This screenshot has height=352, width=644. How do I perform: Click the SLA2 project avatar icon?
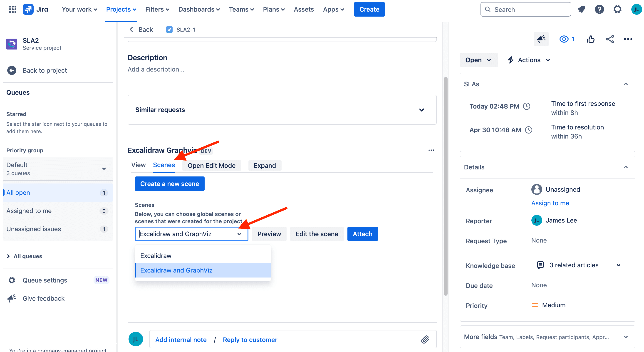pyautogui.click(x=12, y=44)
